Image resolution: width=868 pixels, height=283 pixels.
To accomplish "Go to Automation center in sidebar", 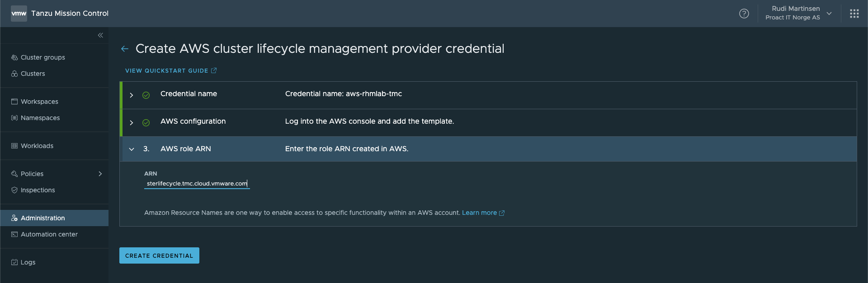I will (49, 234).
